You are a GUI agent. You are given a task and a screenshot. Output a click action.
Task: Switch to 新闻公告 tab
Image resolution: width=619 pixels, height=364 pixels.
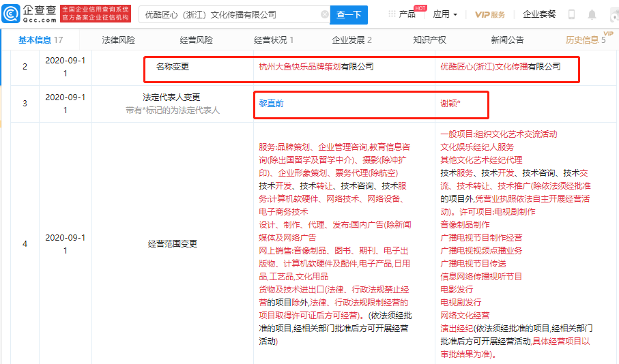point(507,40)
